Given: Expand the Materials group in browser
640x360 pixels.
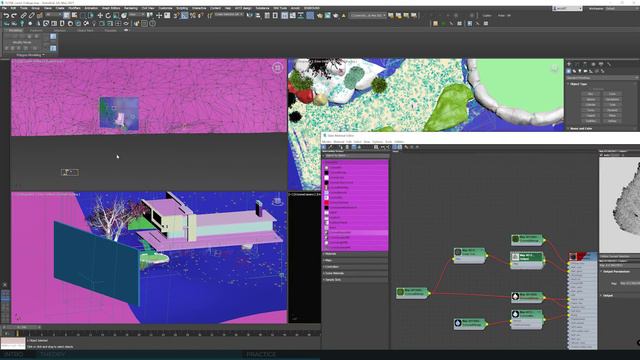Looking at the screenshot, I should pos(355,254).
